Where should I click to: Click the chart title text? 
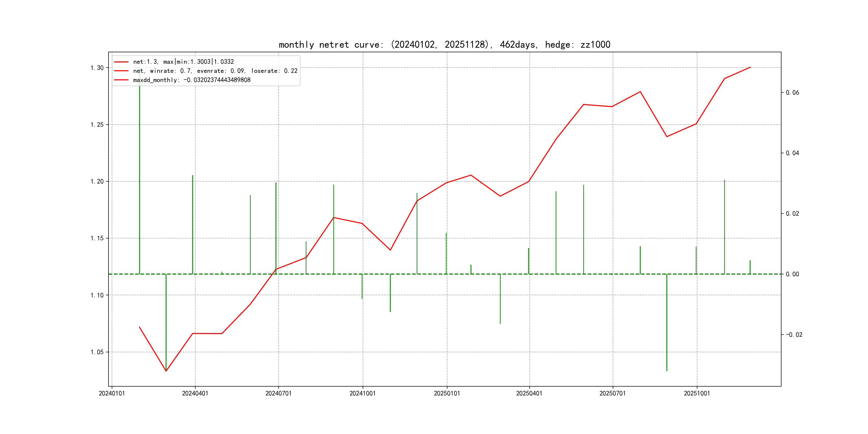pyautogui.click(x=444, y=44)
